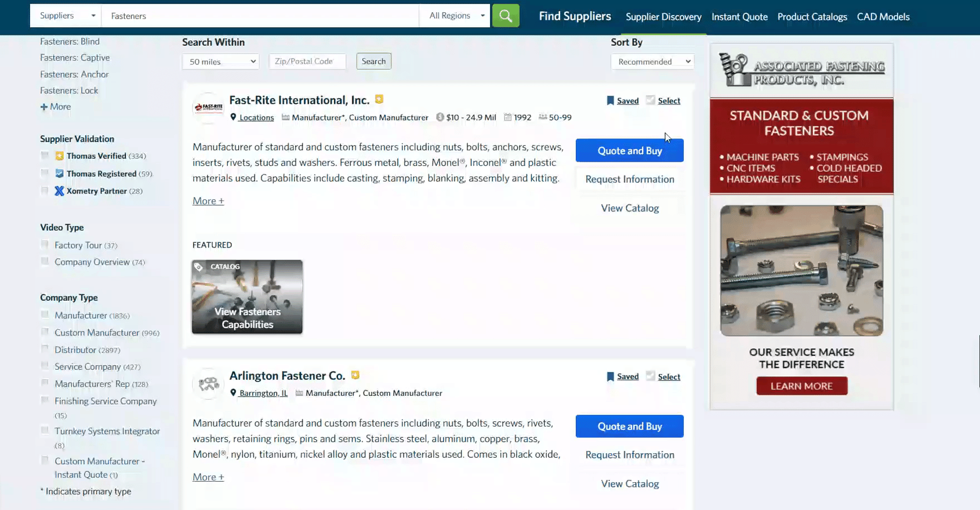Select the Fasteners: Anchor category

[74, 74]
